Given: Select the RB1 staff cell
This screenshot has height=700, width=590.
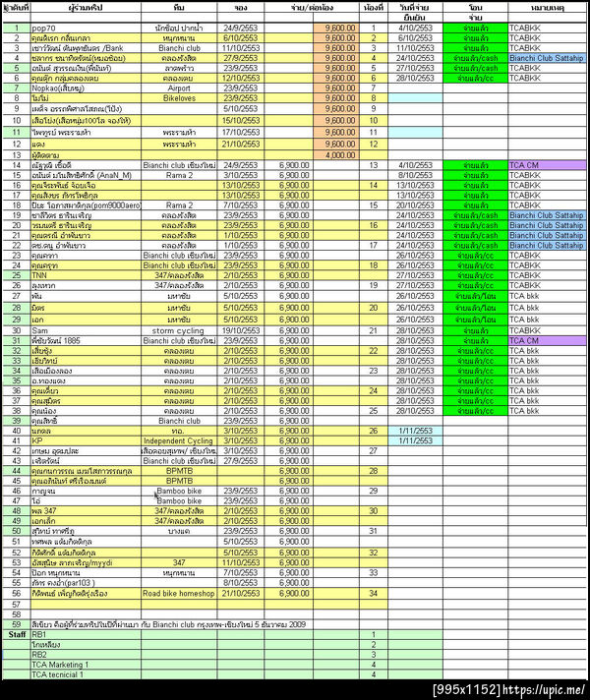Looking at the screenshot, I should point(86,634).
